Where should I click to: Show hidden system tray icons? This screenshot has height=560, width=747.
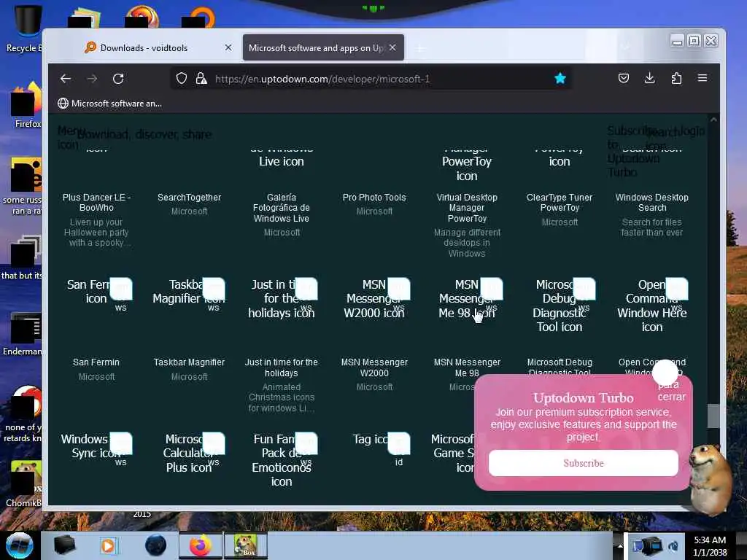pyautogui.click(x=619, y=546)
